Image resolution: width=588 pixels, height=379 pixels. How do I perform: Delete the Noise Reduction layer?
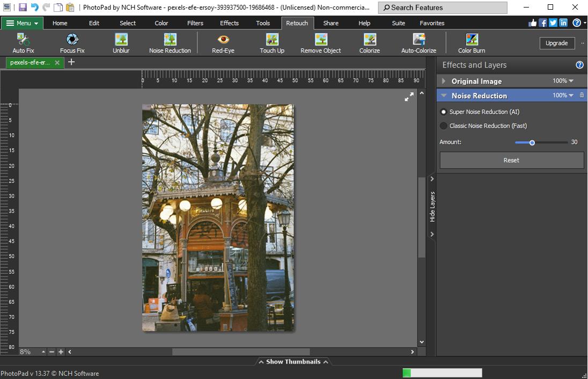tap(582, 95)
